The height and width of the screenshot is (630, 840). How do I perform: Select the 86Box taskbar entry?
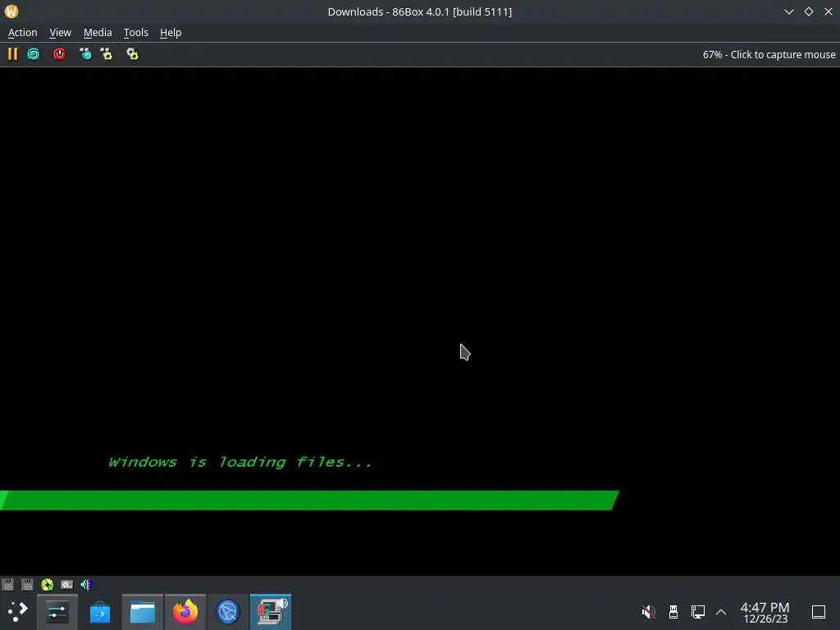pyautogui.click(x=271, y=612)
